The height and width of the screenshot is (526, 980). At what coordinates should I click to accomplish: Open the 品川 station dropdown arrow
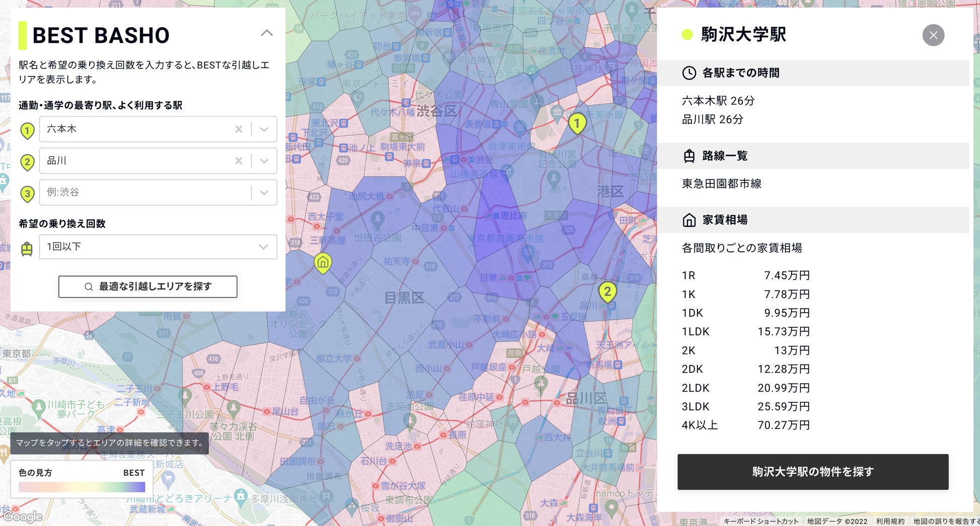(264, 161)
